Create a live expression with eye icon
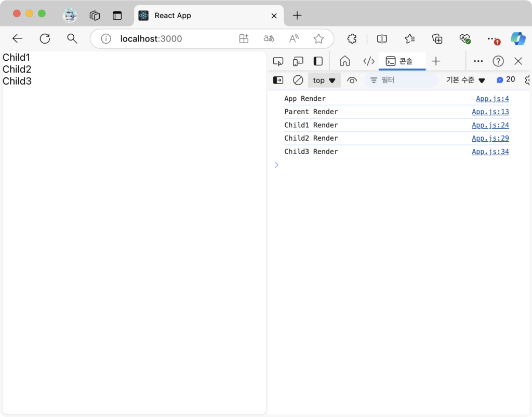The image size is (532, 417). click(352, 80)
